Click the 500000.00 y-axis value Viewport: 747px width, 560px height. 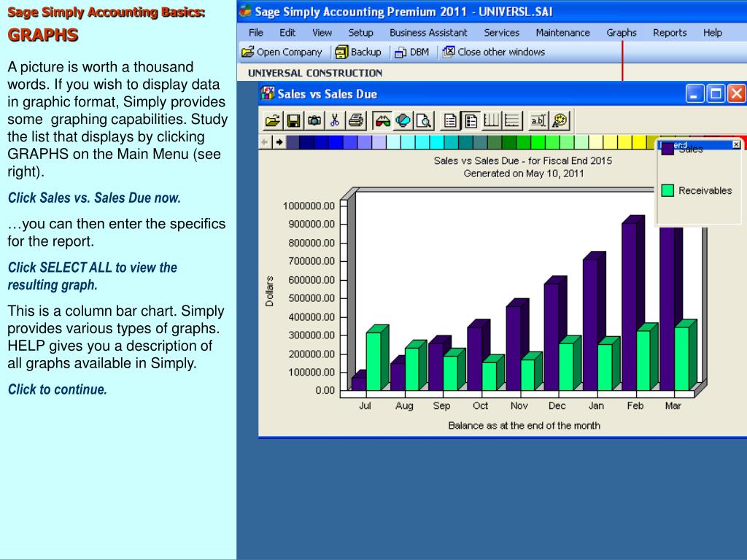pyautogui.click(x=311, y=298)
